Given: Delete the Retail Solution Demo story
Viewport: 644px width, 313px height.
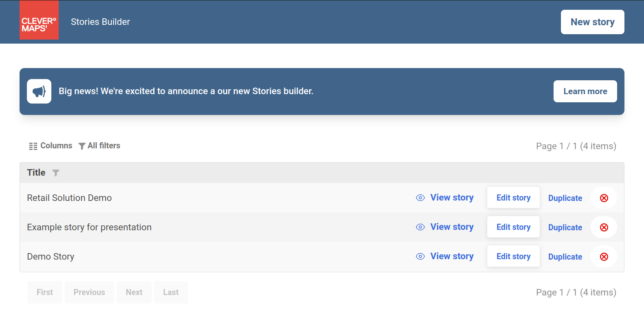Looking at the screenshot, I should [x=604, y=198].
